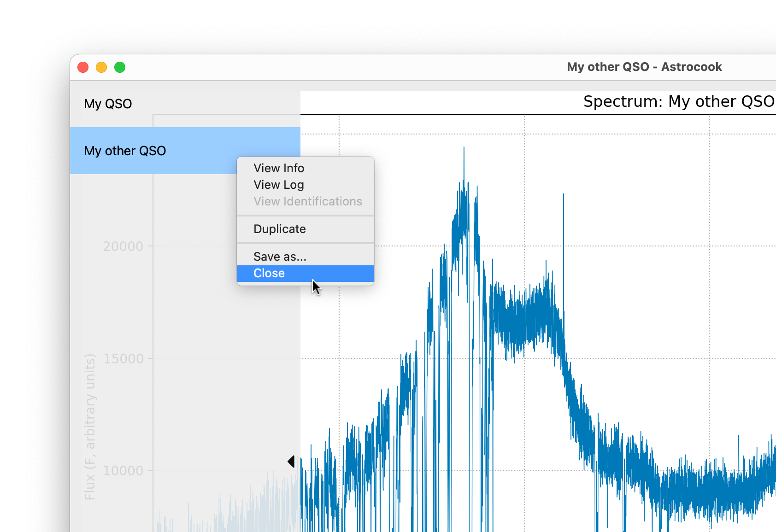Click the green zoom window button
Viewport: 776px width, 532px height.
[120, 67]
